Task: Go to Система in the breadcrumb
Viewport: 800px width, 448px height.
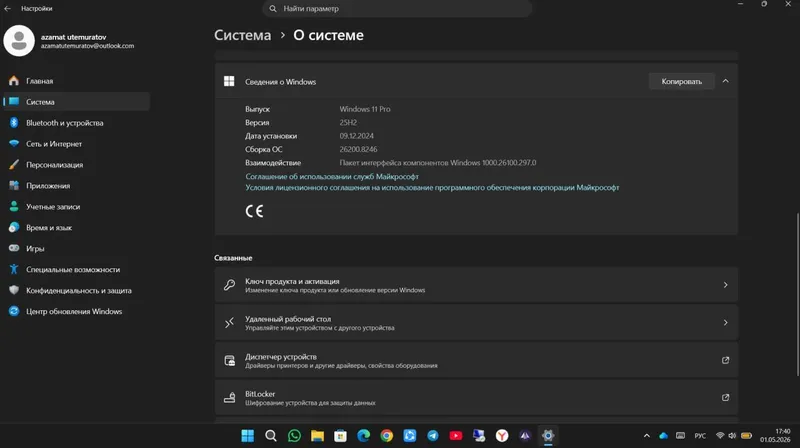Action: coord(242,35)
